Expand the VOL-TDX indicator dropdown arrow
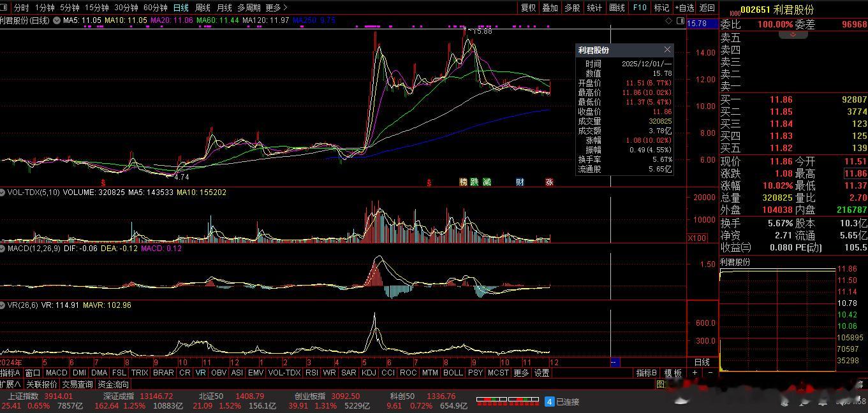Screen dimensions: 868x413 tap(3, 192)
